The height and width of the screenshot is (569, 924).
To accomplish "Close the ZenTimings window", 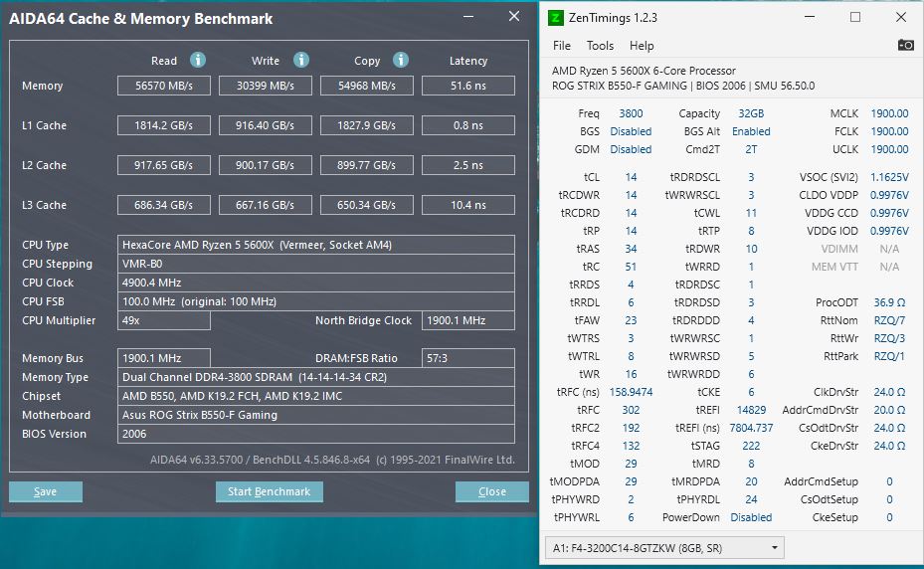I will coord(901,17).
